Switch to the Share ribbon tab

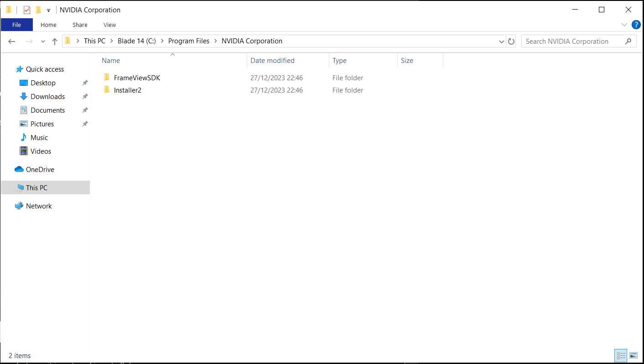[x=80, y=25]
